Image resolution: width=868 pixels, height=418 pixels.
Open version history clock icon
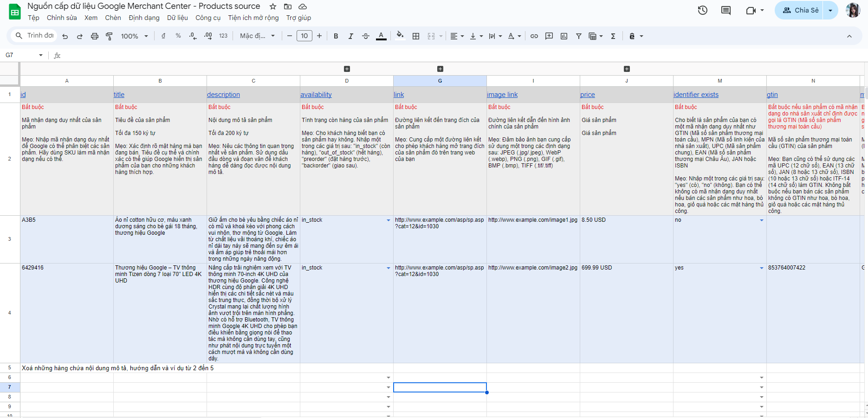[x=703, y=10]
